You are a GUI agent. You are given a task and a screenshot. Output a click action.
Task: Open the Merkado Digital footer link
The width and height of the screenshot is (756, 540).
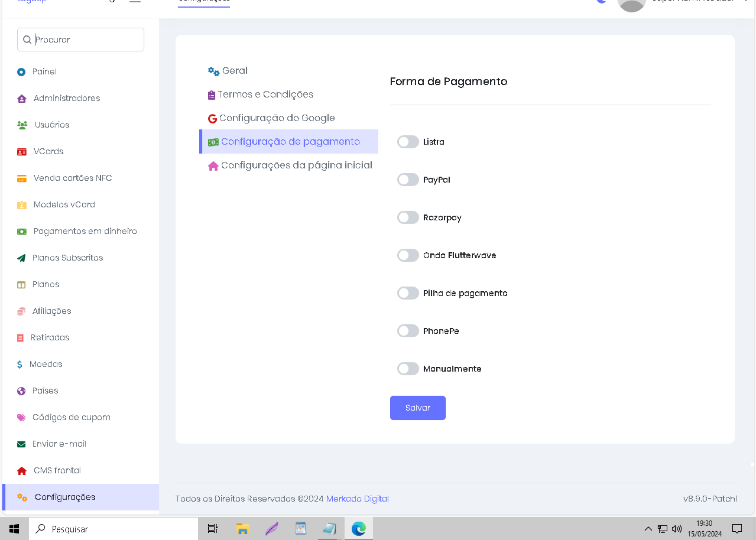pos(357,499)
